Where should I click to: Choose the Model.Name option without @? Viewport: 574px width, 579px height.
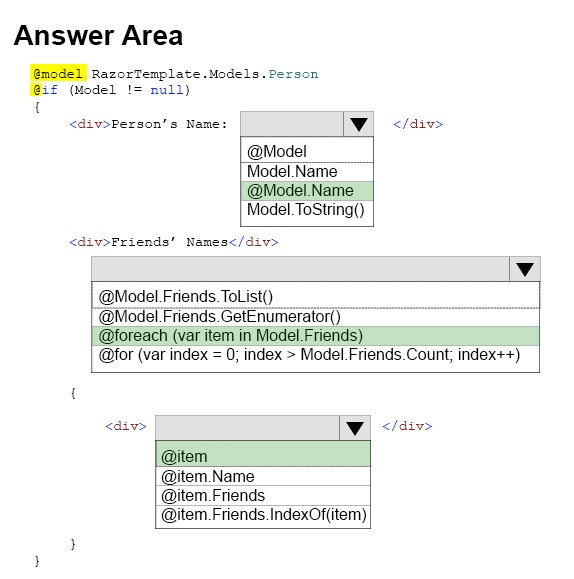coord(307,172)
